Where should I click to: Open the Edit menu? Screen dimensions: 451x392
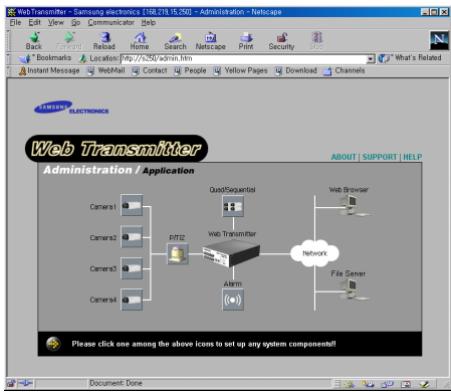(34, 23)
